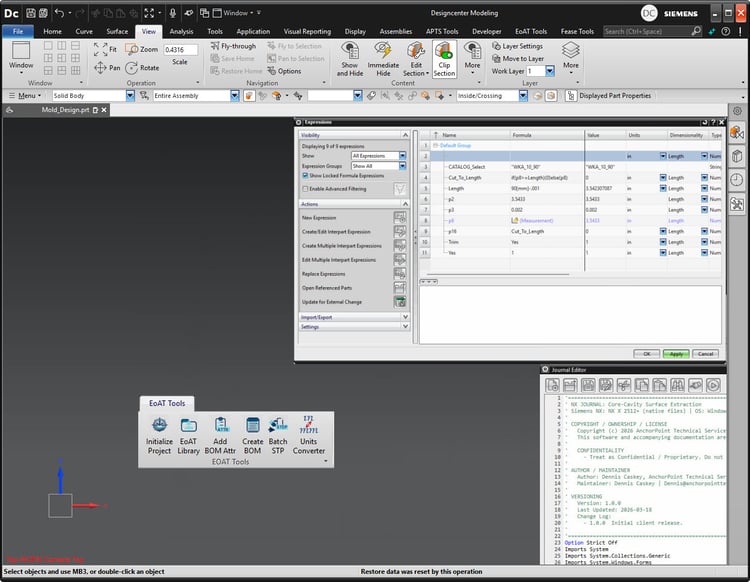The image size is (750, 582).
Task: Click Cancel in the Expressions dialog
Action: (706, 354)
